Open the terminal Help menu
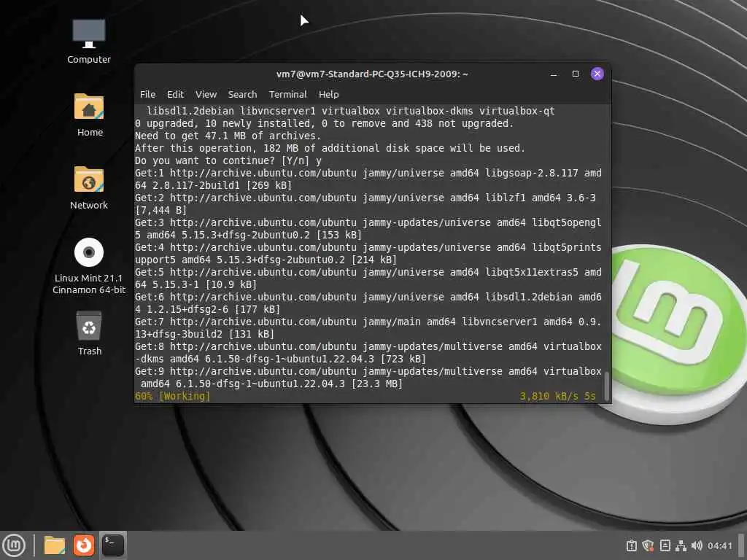747x560 pixels. pyautogui.click(x=329, y=94)
